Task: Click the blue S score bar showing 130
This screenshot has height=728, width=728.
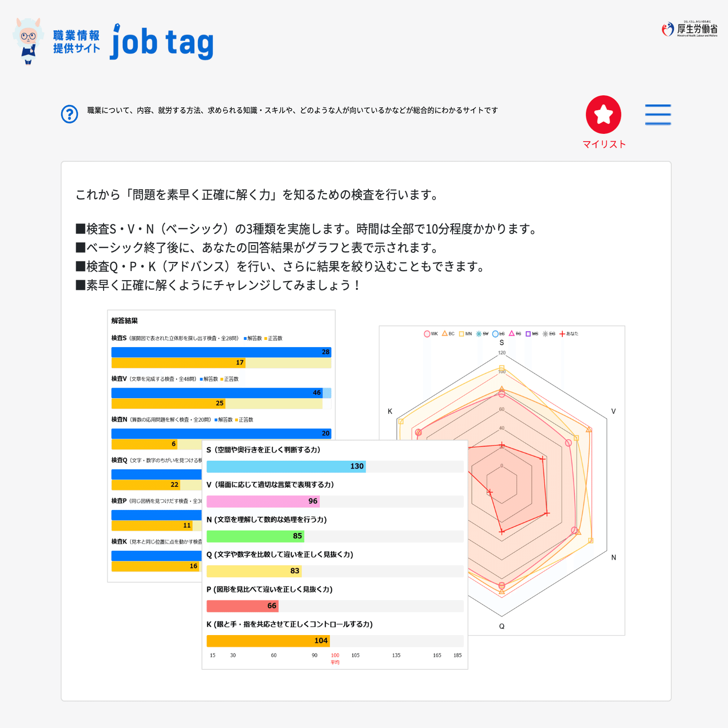Action: [x=286, y=466]
